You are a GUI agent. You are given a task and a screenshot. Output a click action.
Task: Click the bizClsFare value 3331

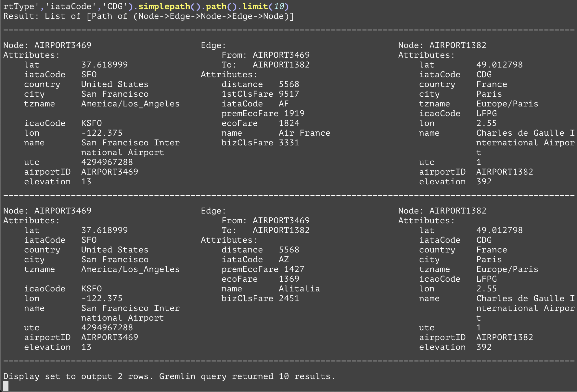[x=289, y=143]
